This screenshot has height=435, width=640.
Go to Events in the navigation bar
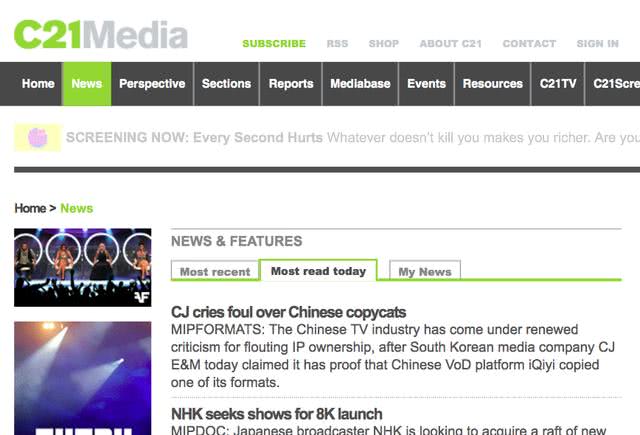click(x=426, y=84)
